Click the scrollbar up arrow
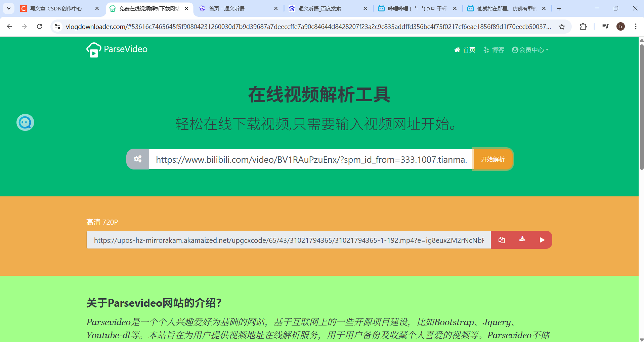 641,40
